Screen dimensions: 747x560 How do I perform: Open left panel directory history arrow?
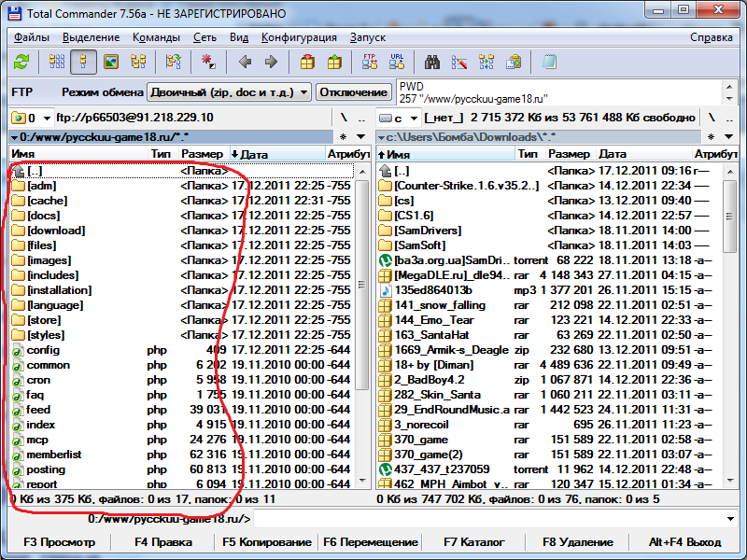360,137
